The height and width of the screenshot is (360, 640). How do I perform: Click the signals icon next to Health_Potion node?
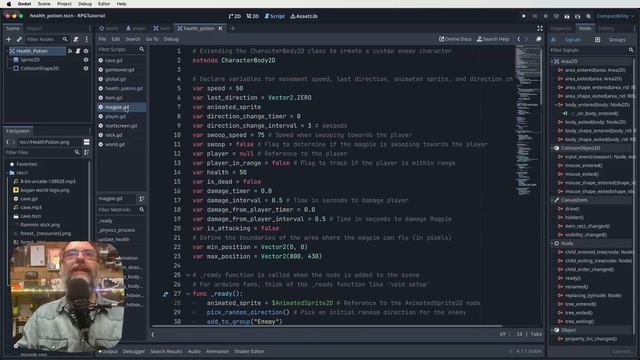(70, 51)
